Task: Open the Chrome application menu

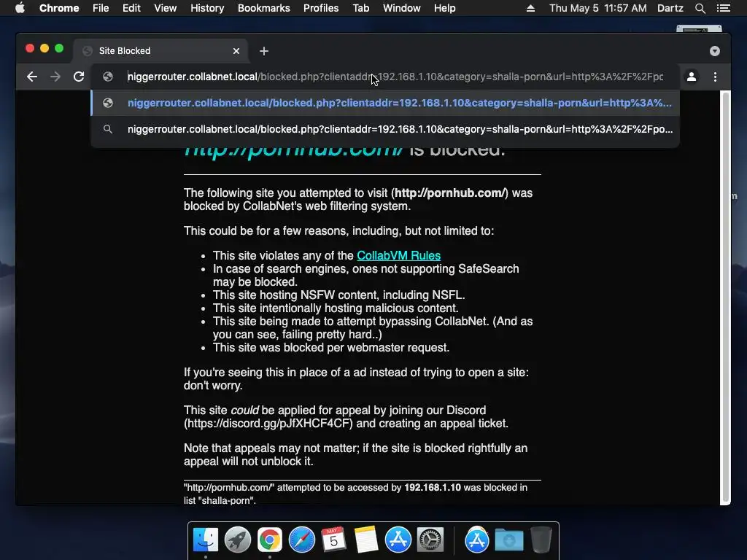Action: [59, 8]
